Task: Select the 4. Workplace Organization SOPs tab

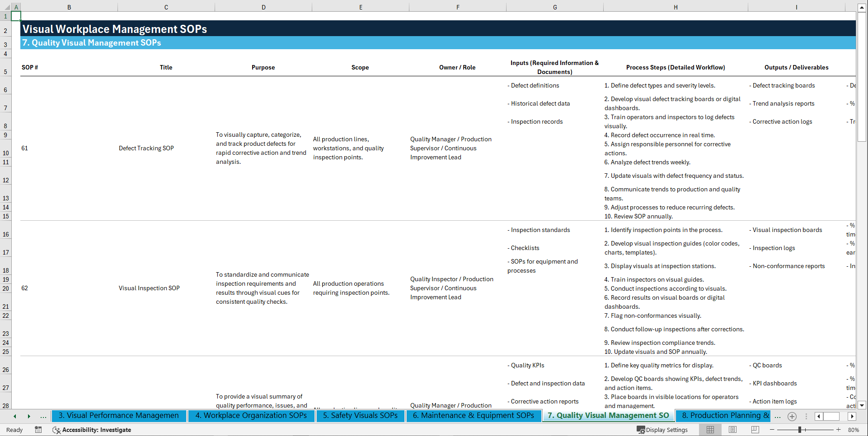Action: click(x=251, y=416)
